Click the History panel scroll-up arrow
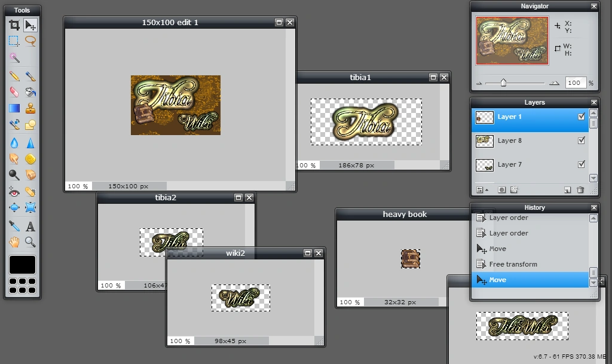 (593, 218)
